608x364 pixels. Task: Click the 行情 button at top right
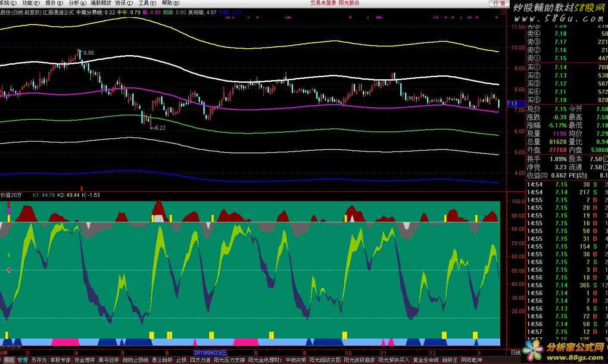tap(499, 3)
